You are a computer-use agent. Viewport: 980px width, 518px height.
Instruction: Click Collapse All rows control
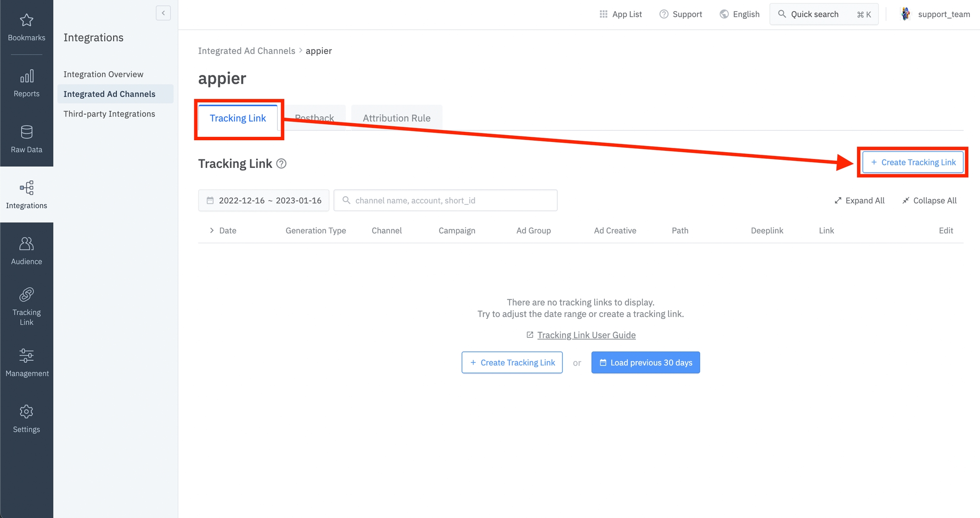point(929,201)
